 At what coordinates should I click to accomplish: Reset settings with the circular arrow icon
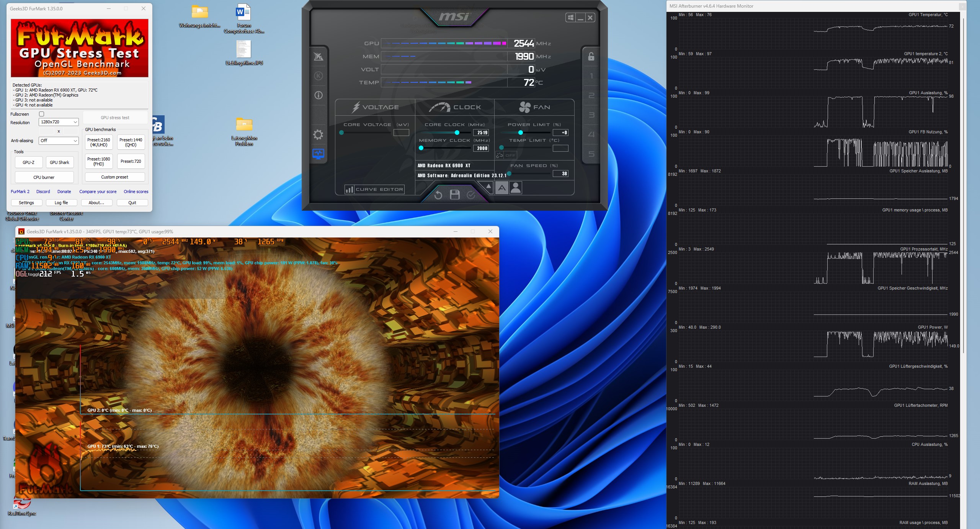(438, 195)
